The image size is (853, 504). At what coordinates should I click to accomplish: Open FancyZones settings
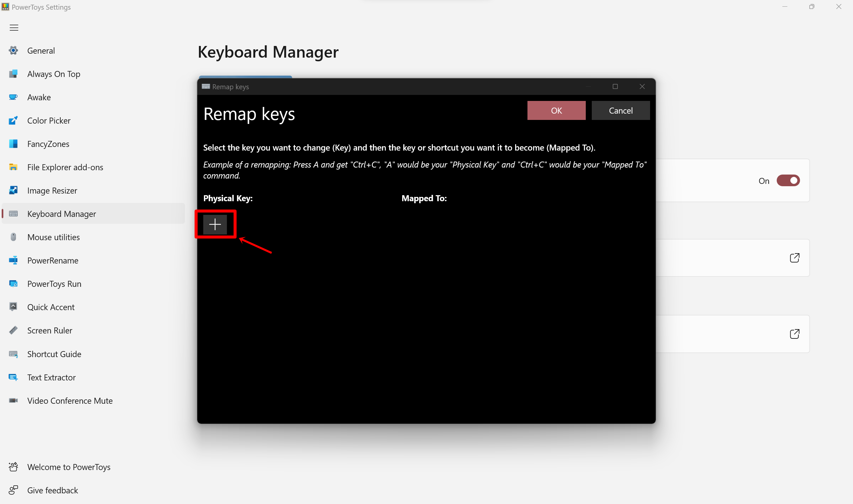pos(48,144)
